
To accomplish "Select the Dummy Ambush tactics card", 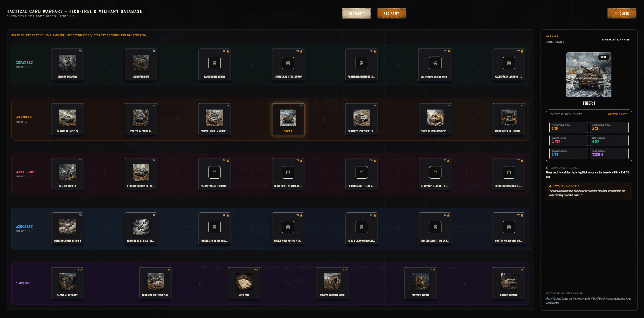I will (x=509, y=283).
